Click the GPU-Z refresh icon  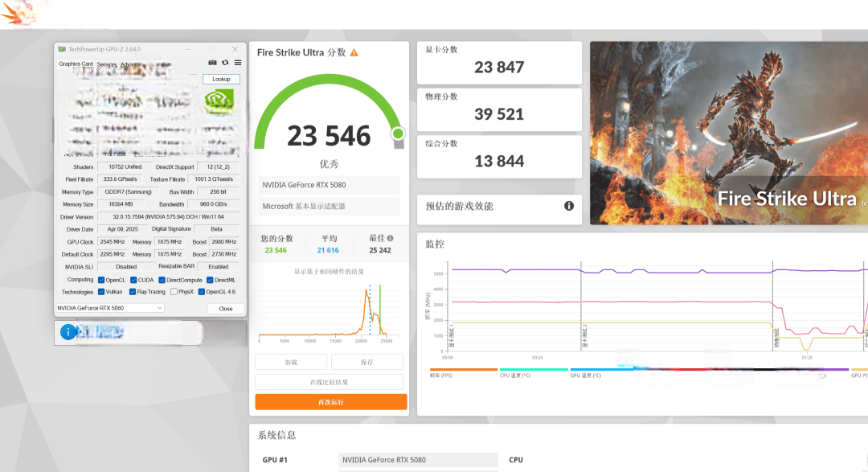(225, 63)
